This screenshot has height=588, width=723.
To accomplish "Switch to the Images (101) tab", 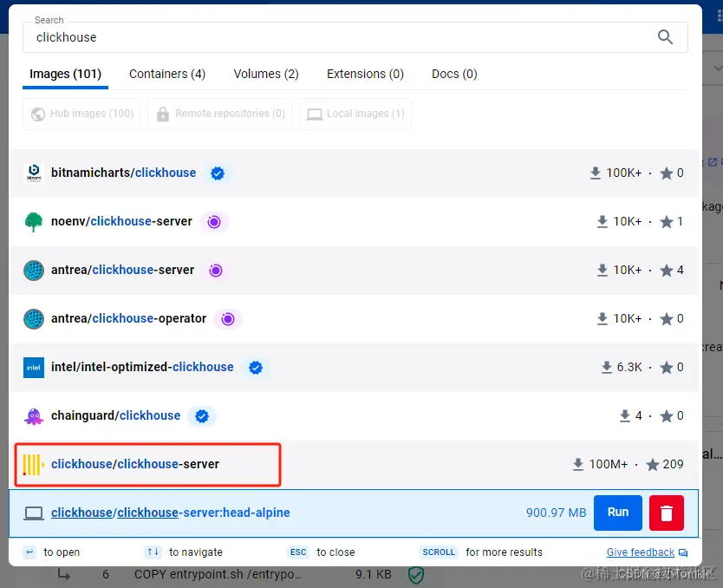I will [x=66, y=74].
